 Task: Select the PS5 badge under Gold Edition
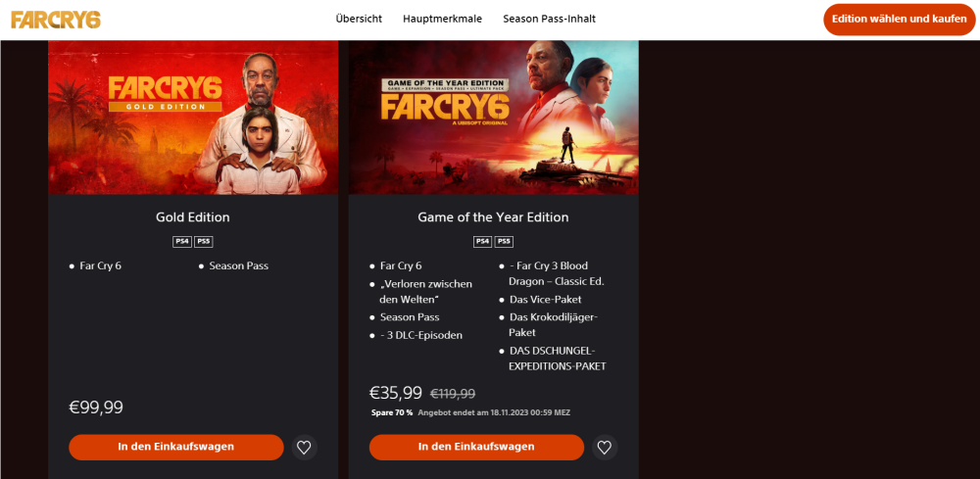(203, 242)
